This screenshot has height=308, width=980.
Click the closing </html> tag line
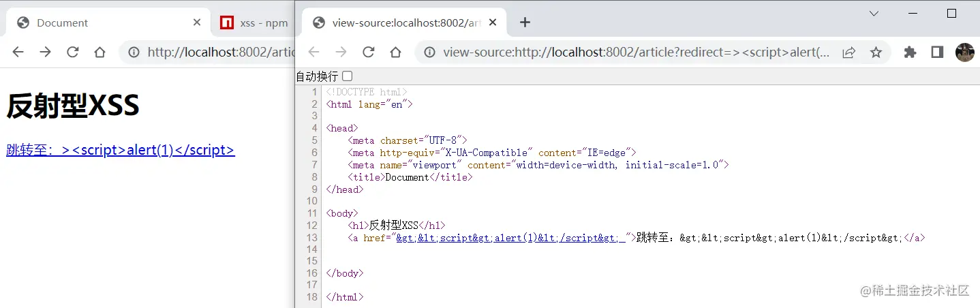(x=345, y=297)
